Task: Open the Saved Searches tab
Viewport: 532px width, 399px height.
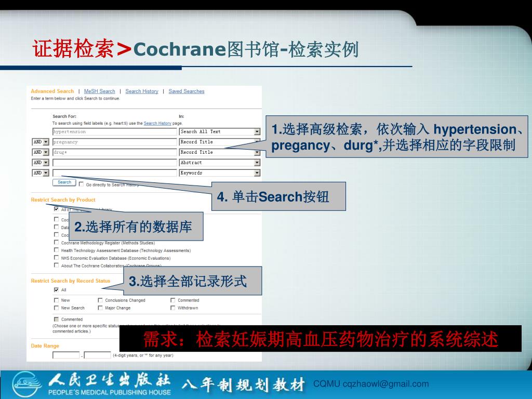Action: coord(187,91)
